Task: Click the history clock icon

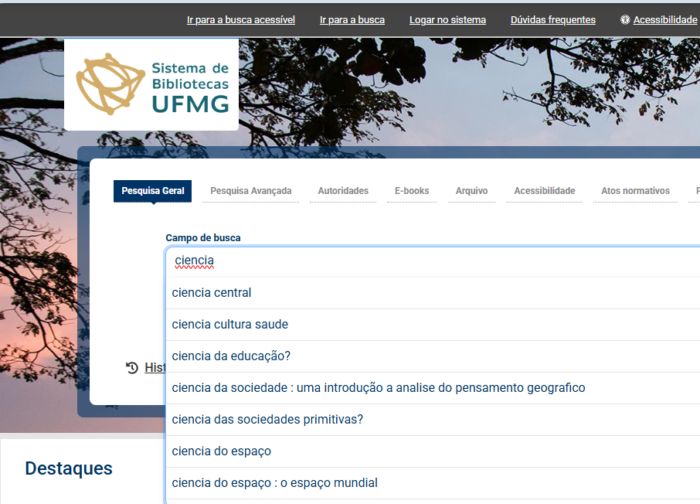Action: (132, 367)
